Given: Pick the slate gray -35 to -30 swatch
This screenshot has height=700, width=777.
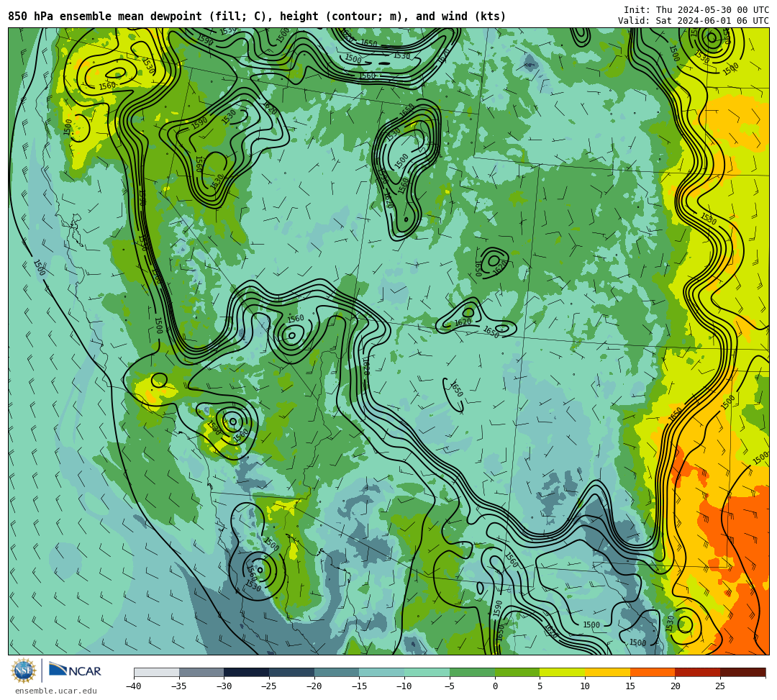Looking at the screenshot, I should click(x=201, y=672).
